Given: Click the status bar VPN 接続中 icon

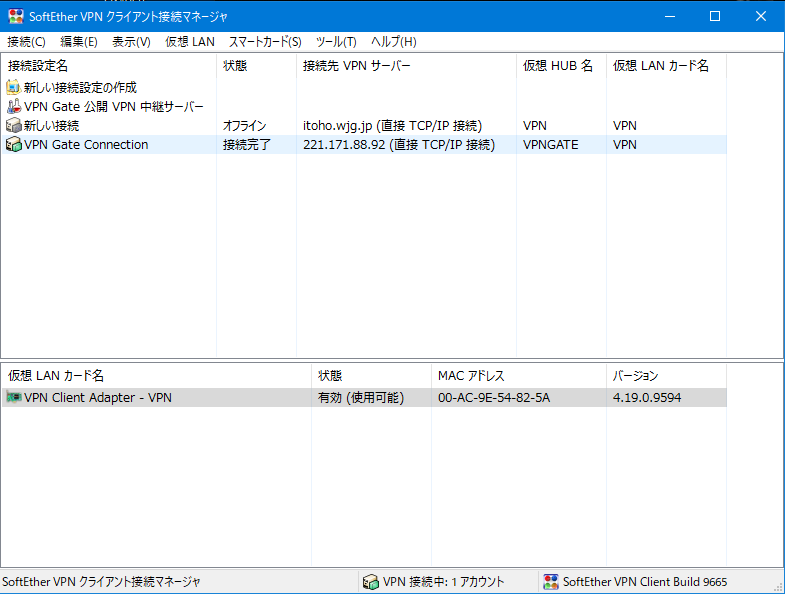Looking at the screenshot, I should [370, 582].
